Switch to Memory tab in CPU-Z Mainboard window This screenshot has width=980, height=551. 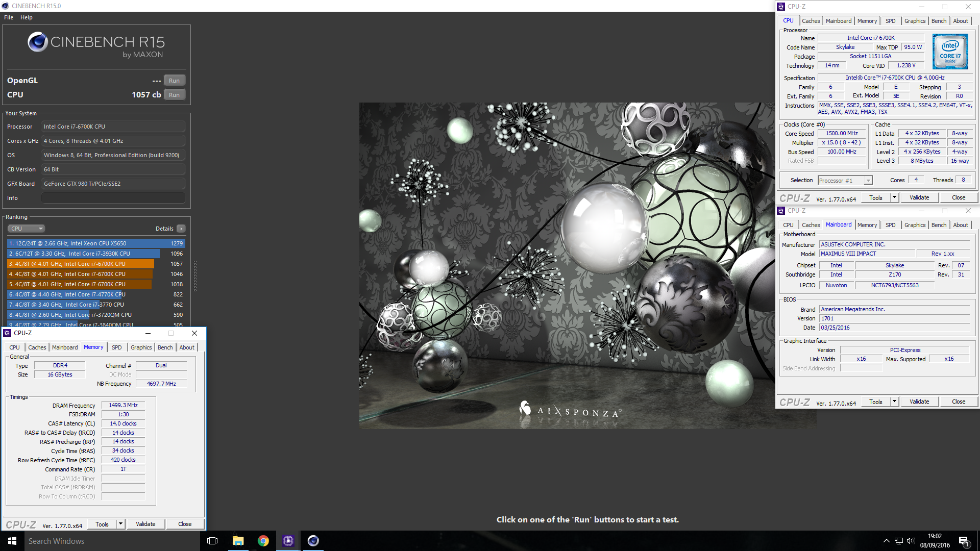867,225
